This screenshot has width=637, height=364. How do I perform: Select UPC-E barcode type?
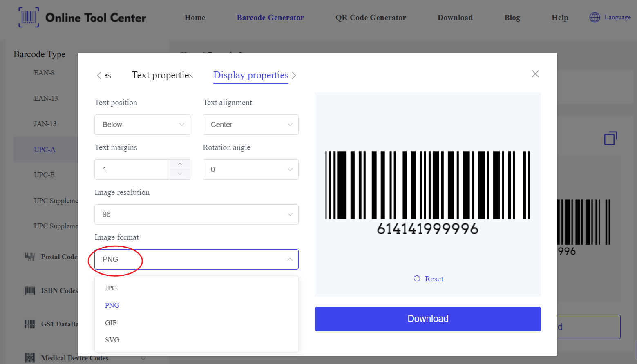(44, 175)
